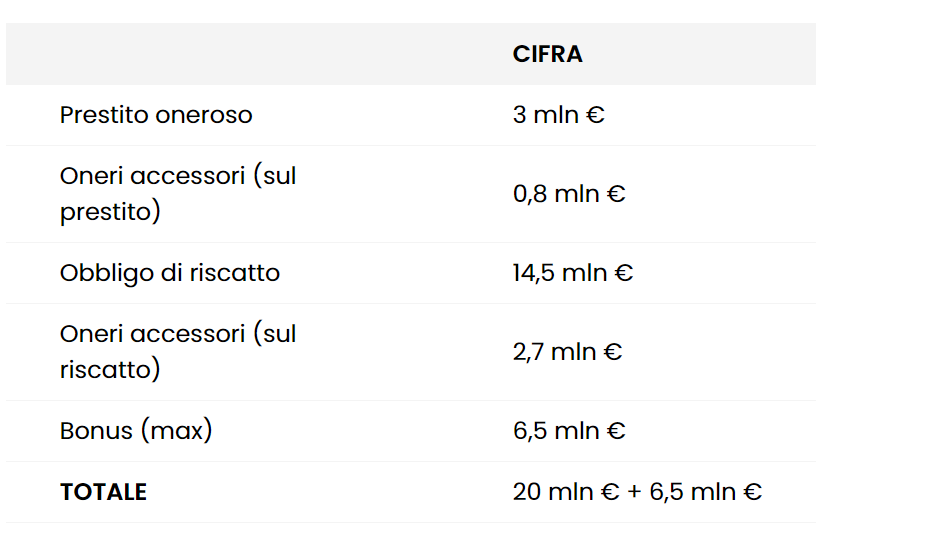Click the 20 mln € + 6,5 mln € total
Image resolution: width=932 pixels, height=559 pixels.
(x=637, y=492)
